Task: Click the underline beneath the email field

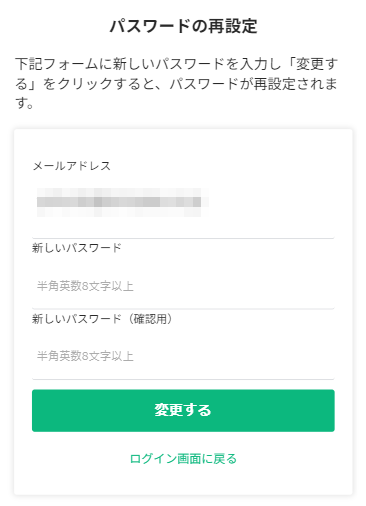Action: coord(183,238)
